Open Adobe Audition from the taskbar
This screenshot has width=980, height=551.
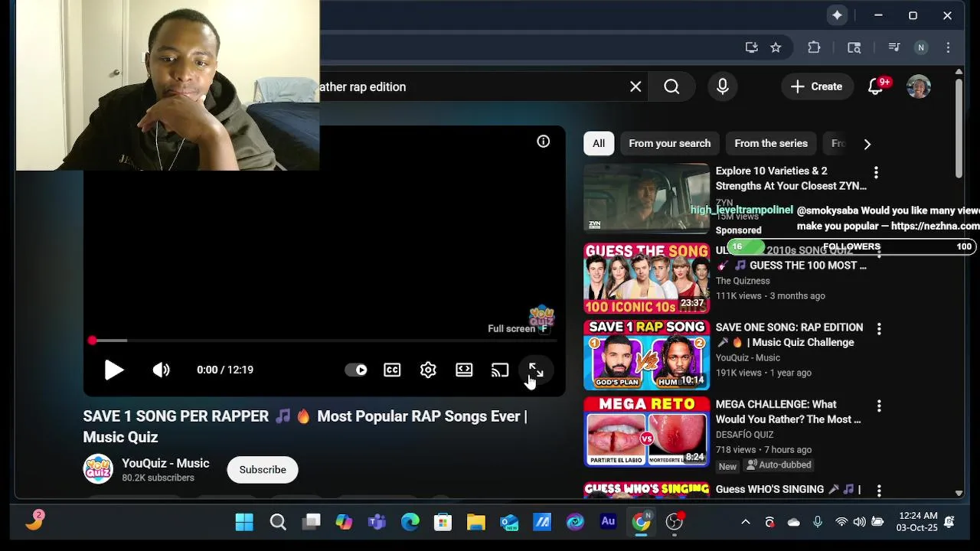pyautogui.click(x=608, y=522)
